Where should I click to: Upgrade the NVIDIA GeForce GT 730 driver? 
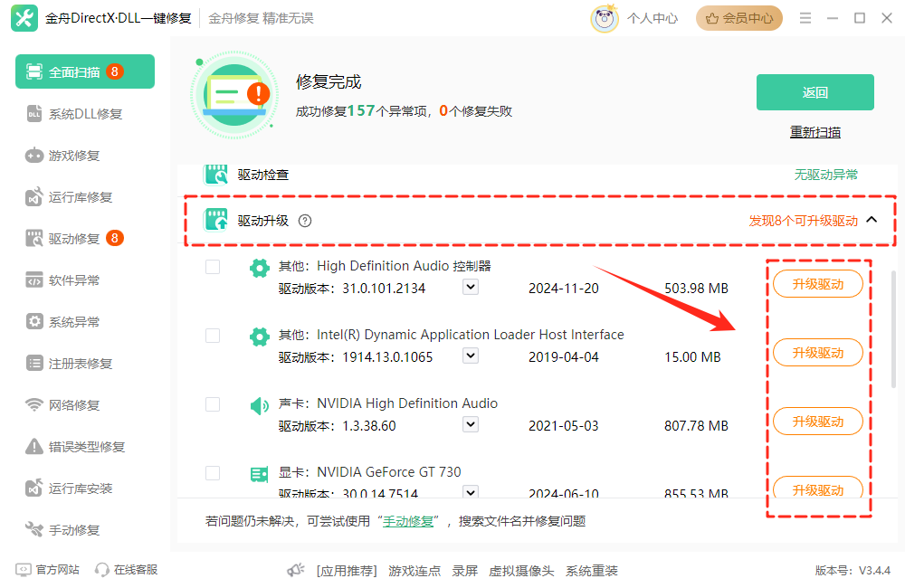coord(818,488)
